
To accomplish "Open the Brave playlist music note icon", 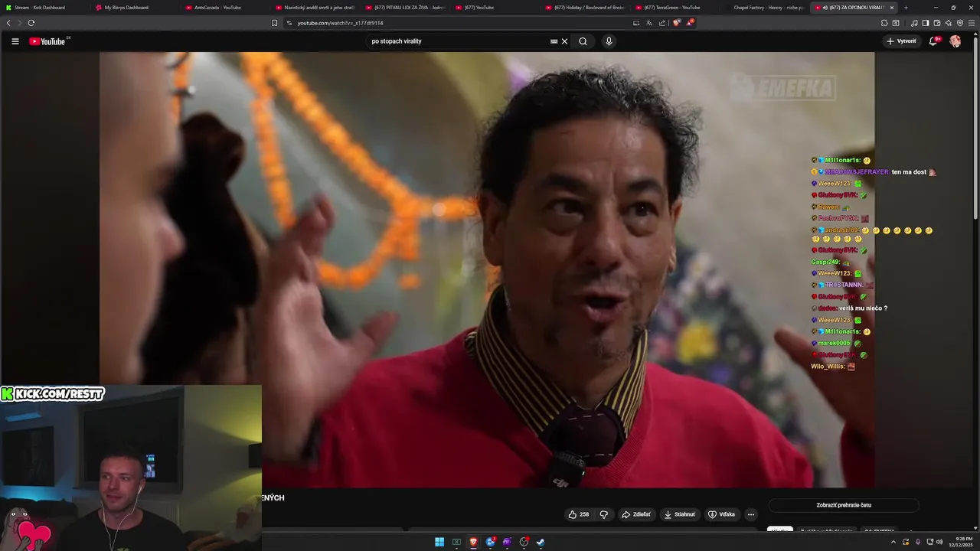I will click(914, 23).
